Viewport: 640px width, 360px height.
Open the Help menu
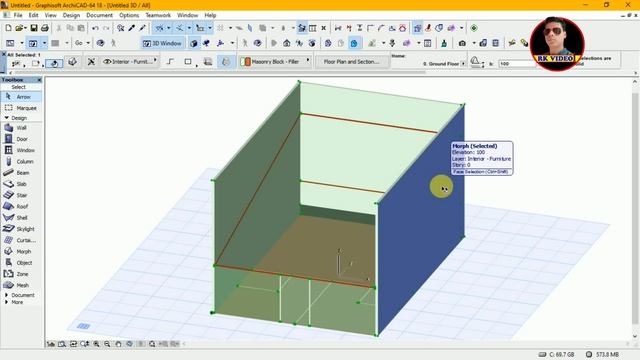point(210,15)
